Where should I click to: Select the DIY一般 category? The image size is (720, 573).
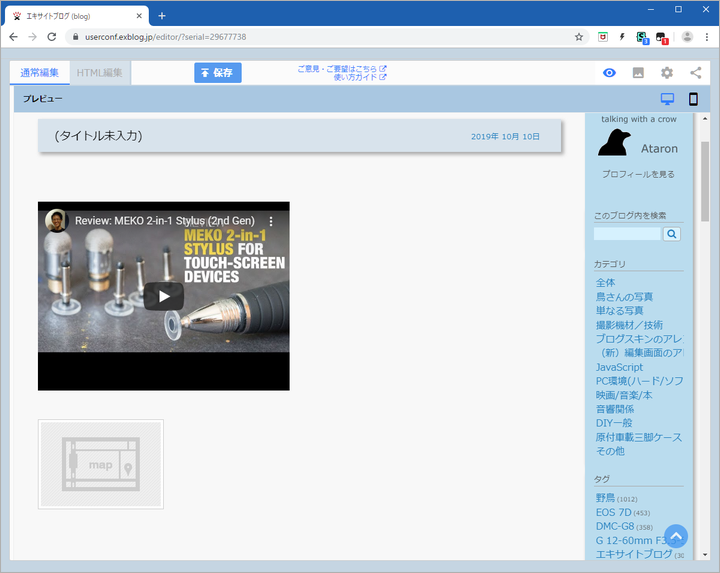click(x=614, y=423)
